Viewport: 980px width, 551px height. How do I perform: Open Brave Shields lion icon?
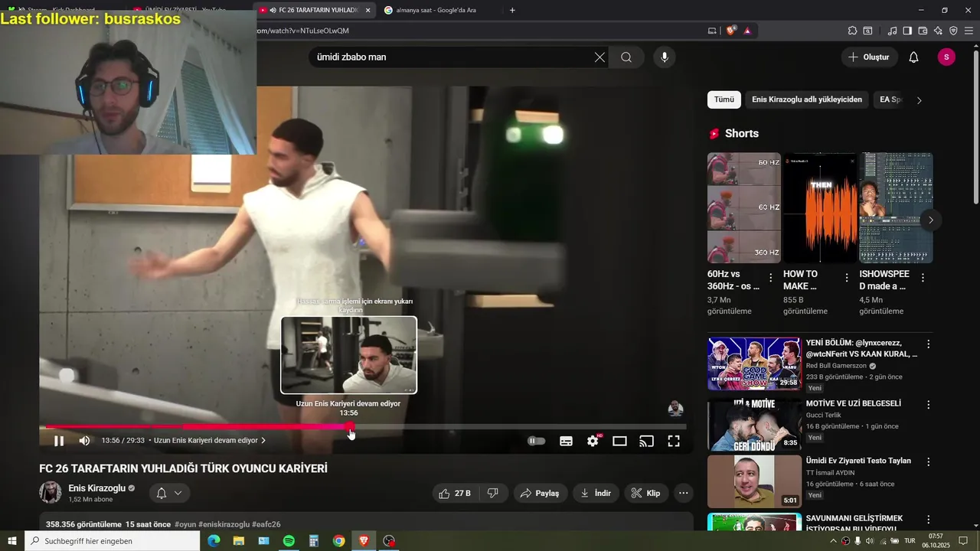point(730,31)
